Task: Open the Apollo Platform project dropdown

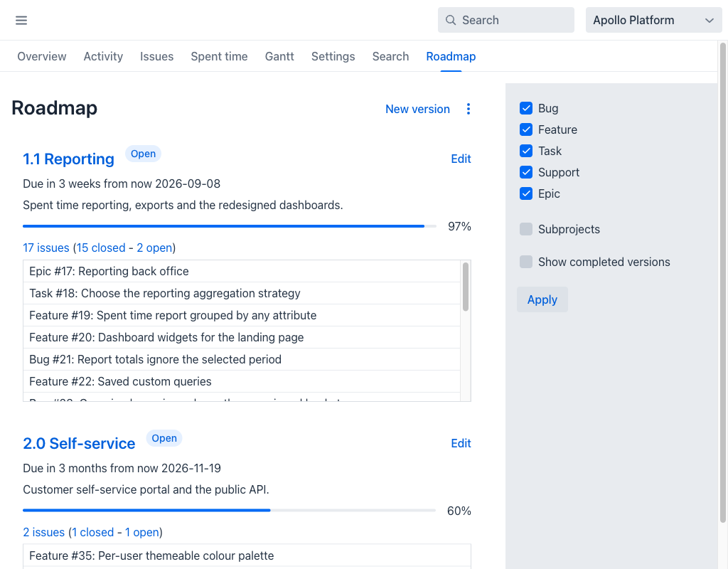Action: click(x=653, y=20)
